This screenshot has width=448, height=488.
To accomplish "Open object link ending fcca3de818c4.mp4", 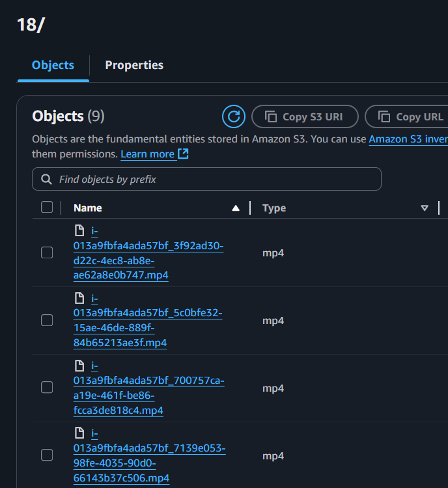I will 148,388.
